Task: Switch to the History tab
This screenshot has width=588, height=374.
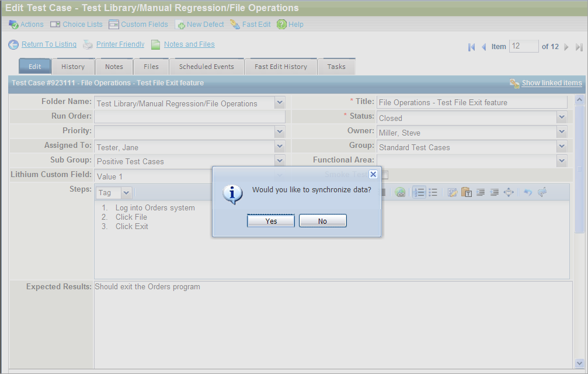Action: pyautogui.click(x=73, y=67)
